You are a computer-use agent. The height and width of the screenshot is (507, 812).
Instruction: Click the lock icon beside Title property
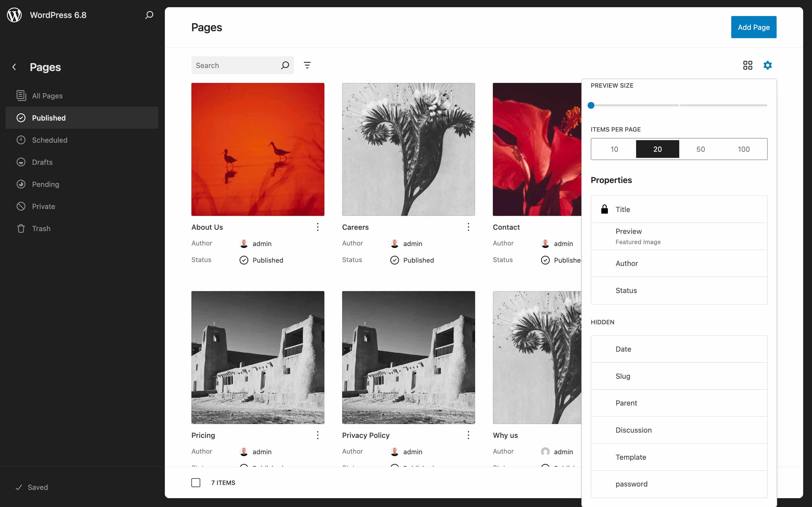pos(605,209)
